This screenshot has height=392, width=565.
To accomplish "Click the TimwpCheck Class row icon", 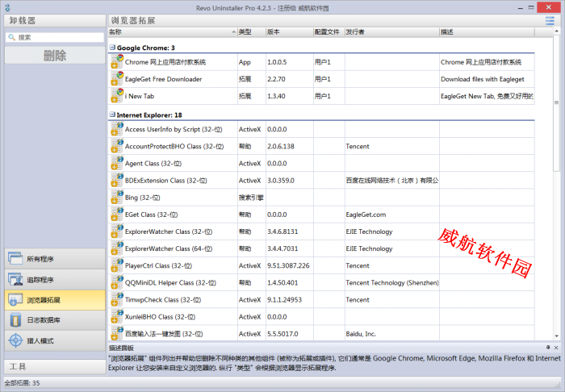I will 117,299.
